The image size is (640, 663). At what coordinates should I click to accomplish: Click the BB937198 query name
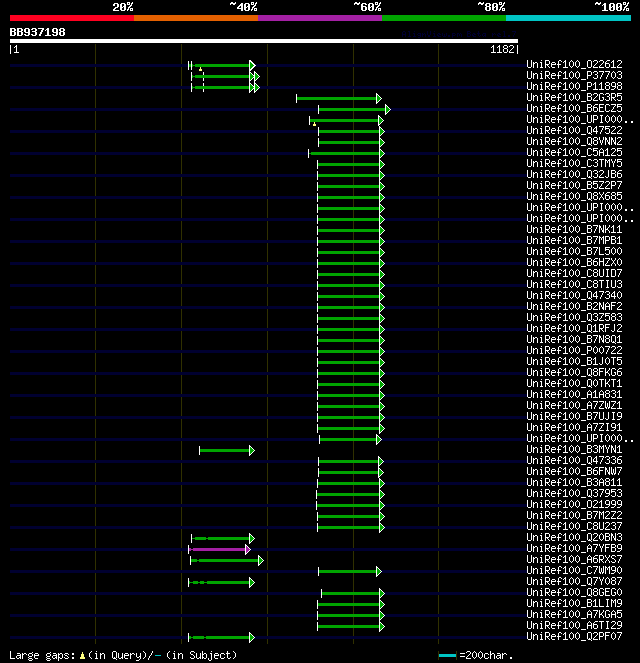(x=38, y=32)
